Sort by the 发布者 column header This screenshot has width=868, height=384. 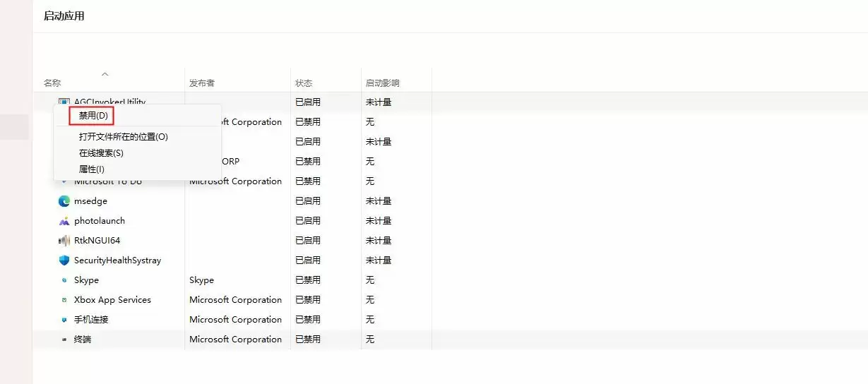[202, 83]
